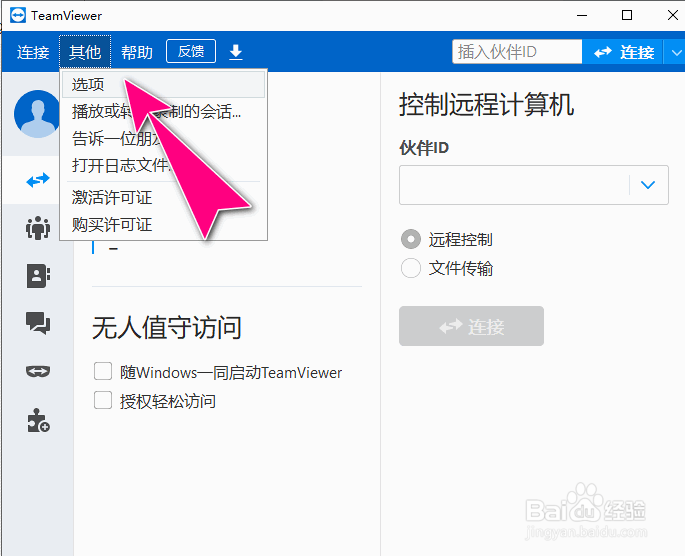Click the blue 连接 button in top bar
Screen dimensions: 685x556
pos(623,52)
